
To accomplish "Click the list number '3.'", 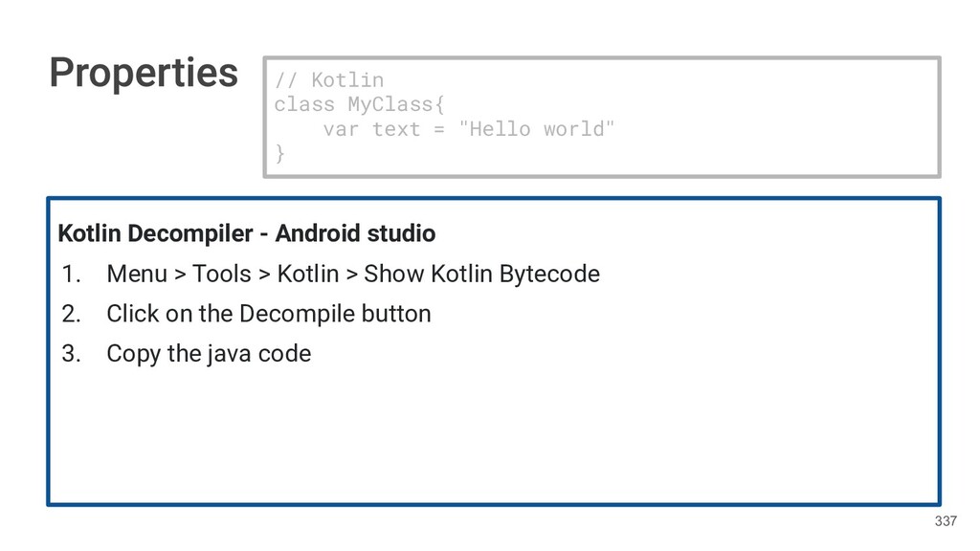I will (72, 354).
